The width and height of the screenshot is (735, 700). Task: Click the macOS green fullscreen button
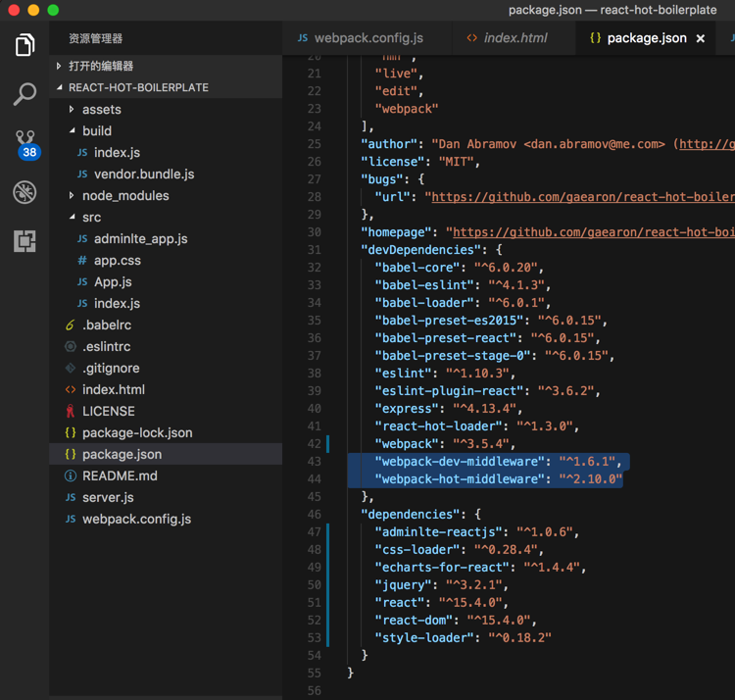[53, 10]
